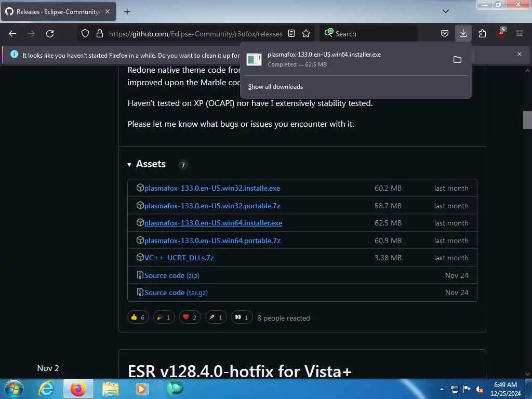Viewport: 532px width, 399px height.
Task: Open the tracking protection shield icon
Action: [85, 34]
